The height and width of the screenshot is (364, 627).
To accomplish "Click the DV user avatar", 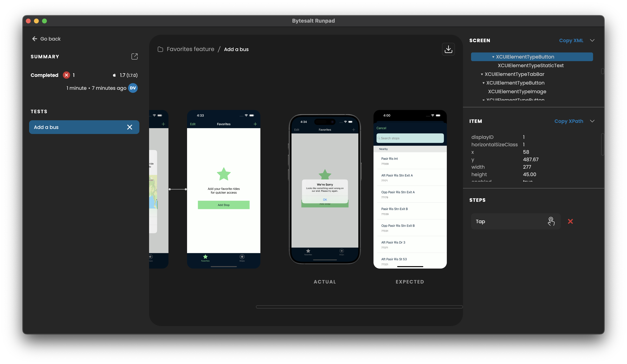I will (133, 88).
